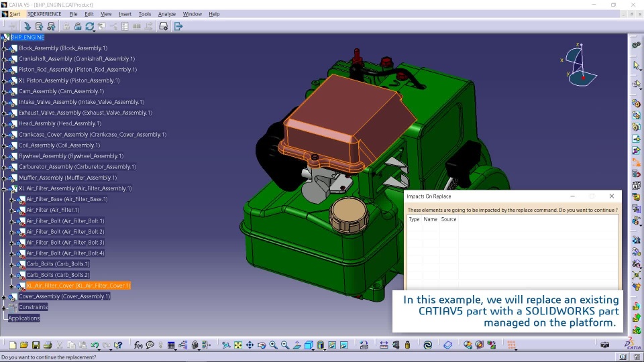
Task: Click the Formula f(x) icon
Action: [138, 345]
